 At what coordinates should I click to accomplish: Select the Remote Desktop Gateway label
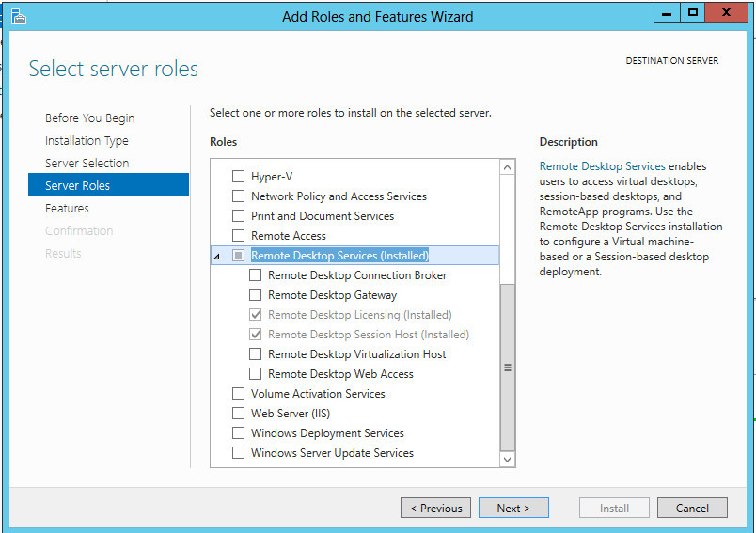(332, 295)
